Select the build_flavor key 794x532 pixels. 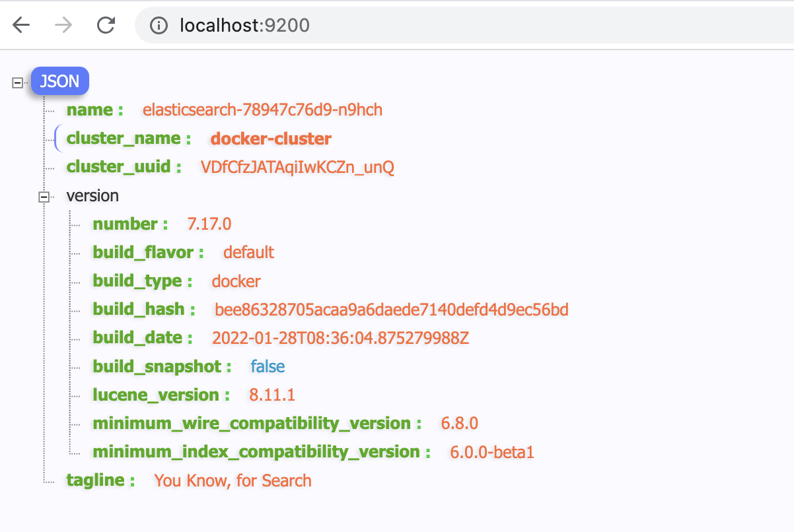[x=143, y=253]
